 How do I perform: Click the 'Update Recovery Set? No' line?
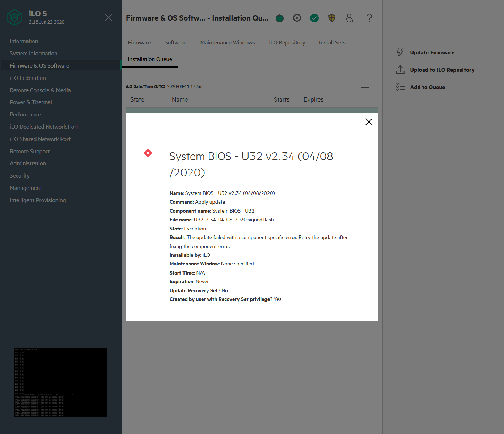point(199,291)
